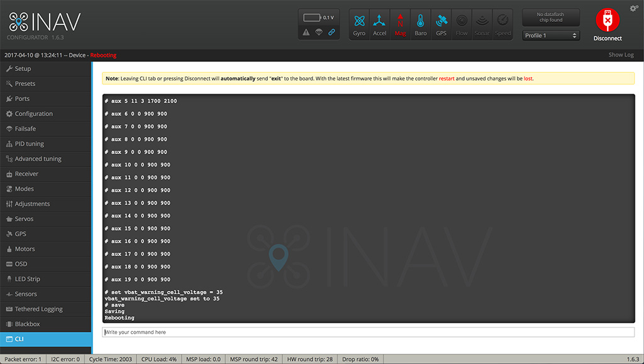This screenshot has width=644, height=364.
Task: Click the GPS satellite sensor icon
Action: (441, 25)
